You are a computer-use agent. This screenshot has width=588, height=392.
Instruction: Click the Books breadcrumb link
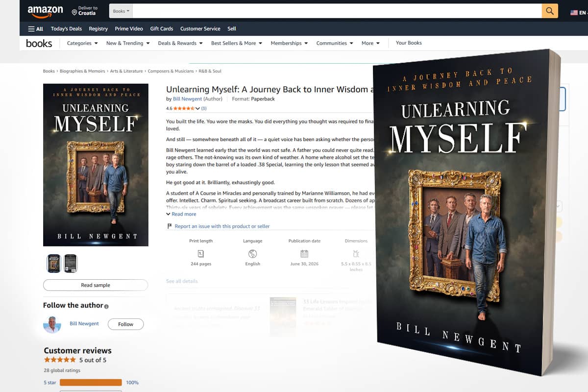[49, 71]
